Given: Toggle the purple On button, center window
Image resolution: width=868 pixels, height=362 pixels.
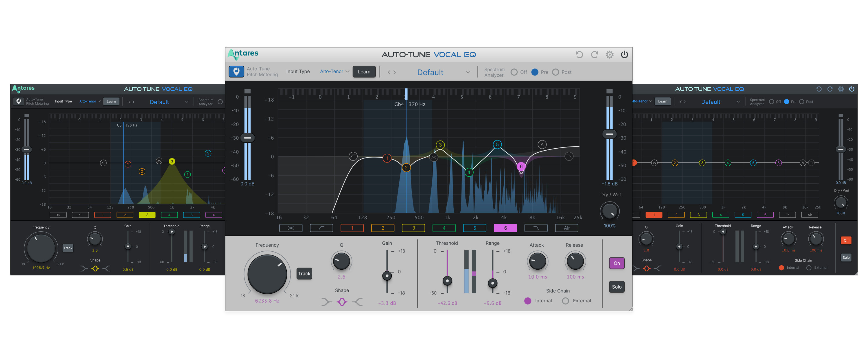Looking at the screenshot, I should pyautogui.click(x=617, y=263).
